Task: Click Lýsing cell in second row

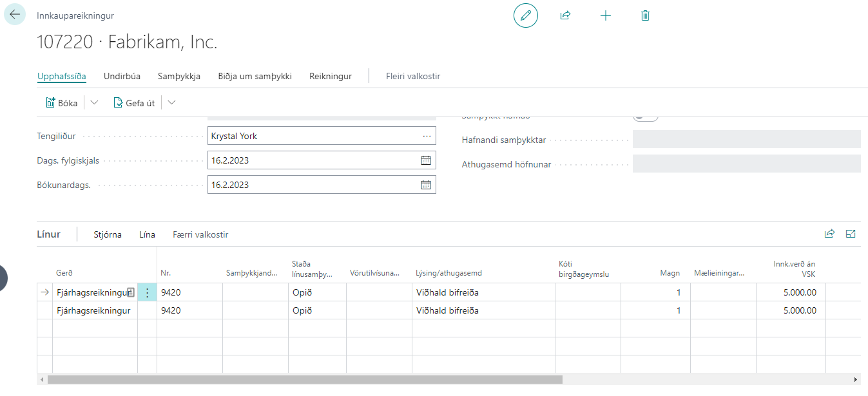Action: click(x=483, y=310)
